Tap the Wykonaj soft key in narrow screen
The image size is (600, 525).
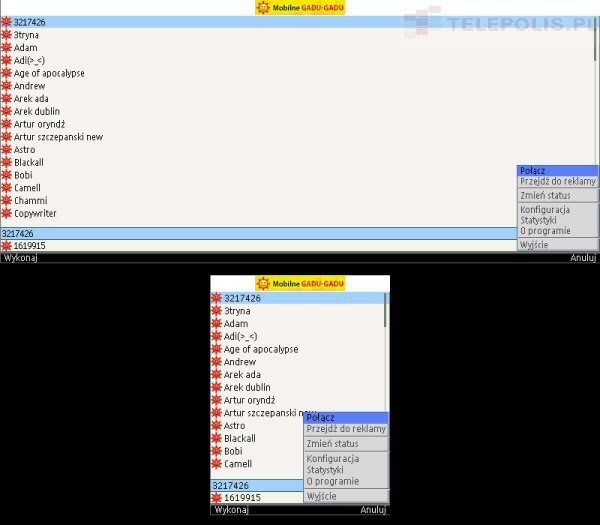(x=232, y=510)
